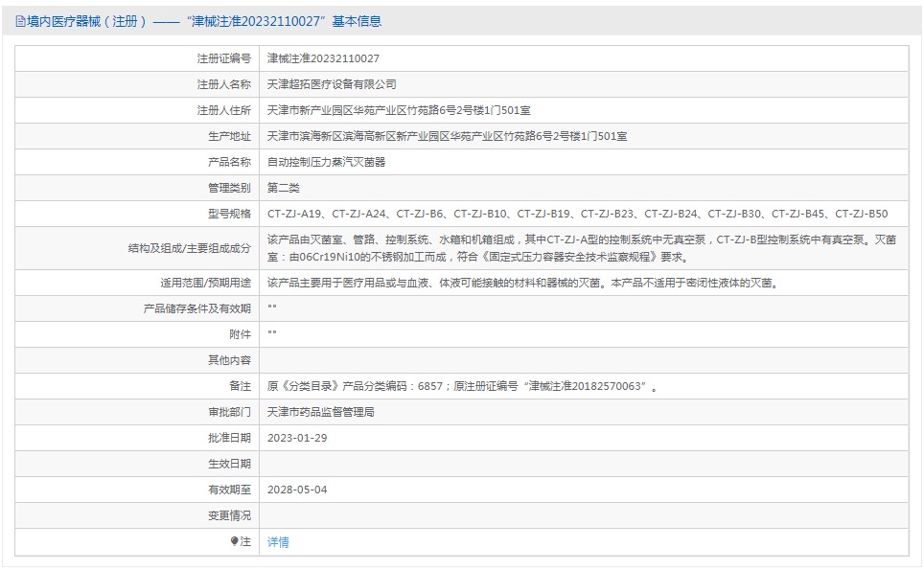
Task: Select approval date 2023-01-29
Action: coord(297,438)
